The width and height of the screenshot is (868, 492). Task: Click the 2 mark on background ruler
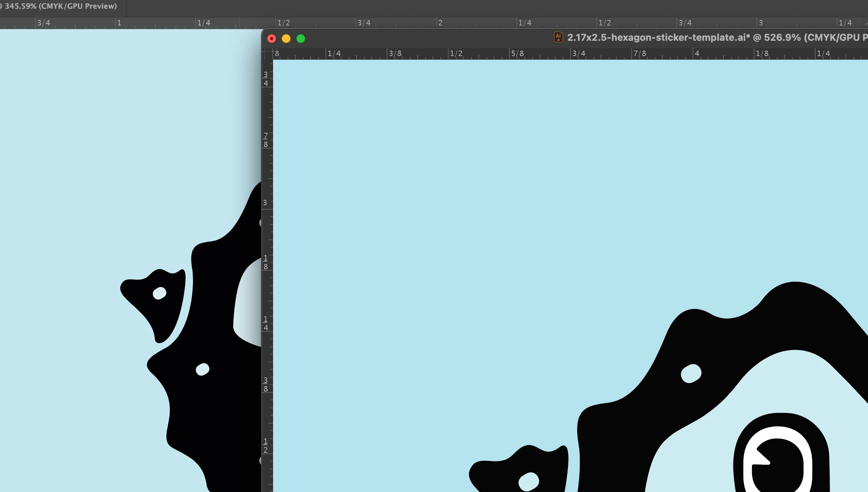[440, 23]
